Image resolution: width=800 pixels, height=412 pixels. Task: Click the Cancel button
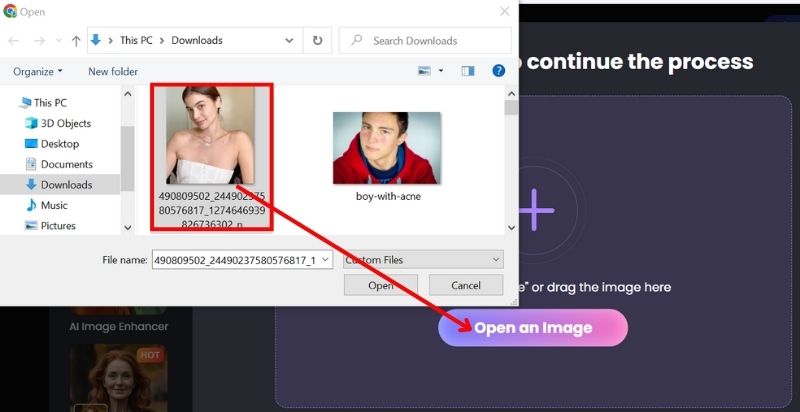[x=466, y=286]
